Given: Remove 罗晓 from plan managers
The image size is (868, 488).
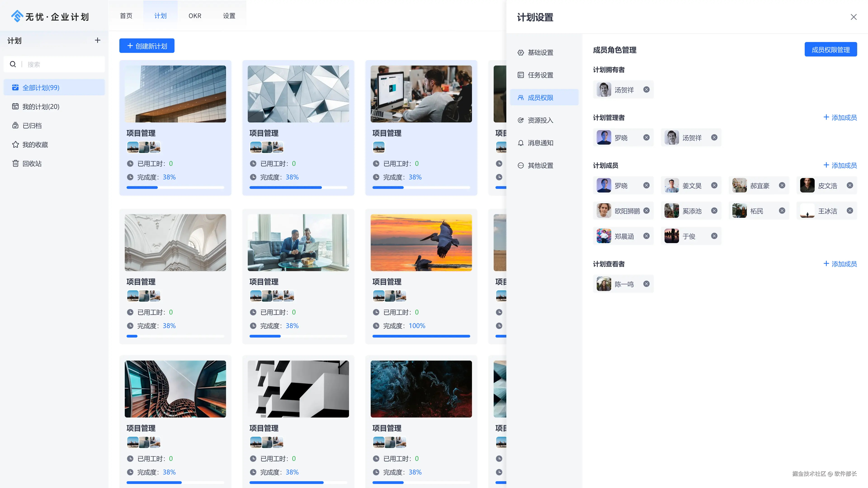Looking at the screenshot, I should point(646,137).
